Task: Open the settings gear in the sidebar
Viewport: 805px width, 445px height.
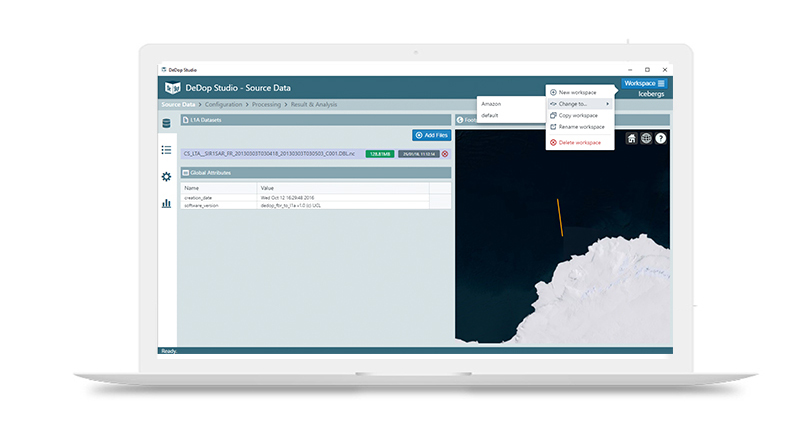Action: [x=167, y=177]
